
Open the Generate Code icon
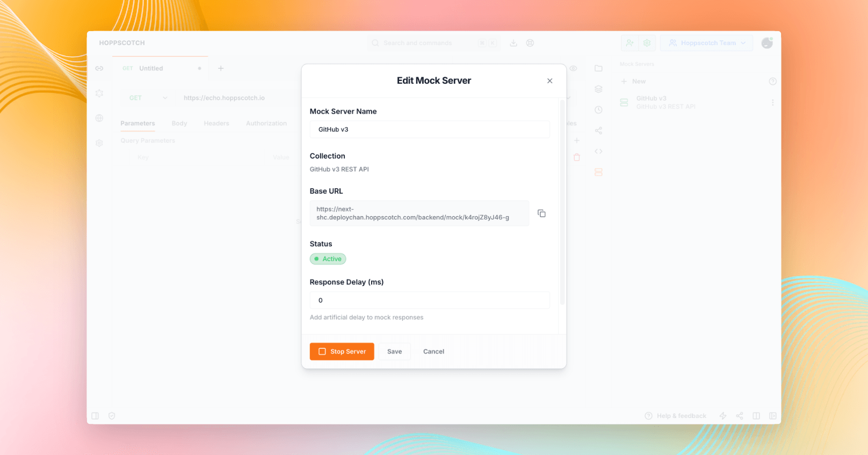click(x=598, y=151)
